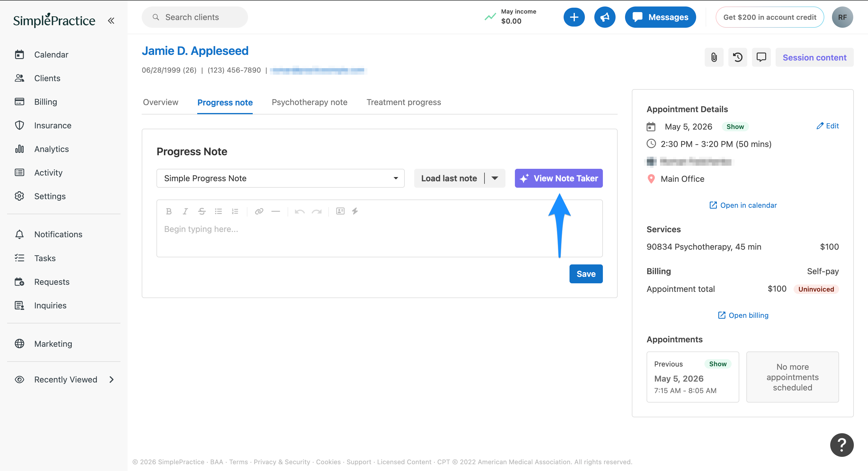
Task: Click the Show status badge beside May 5, 2026
Action: 735,127
